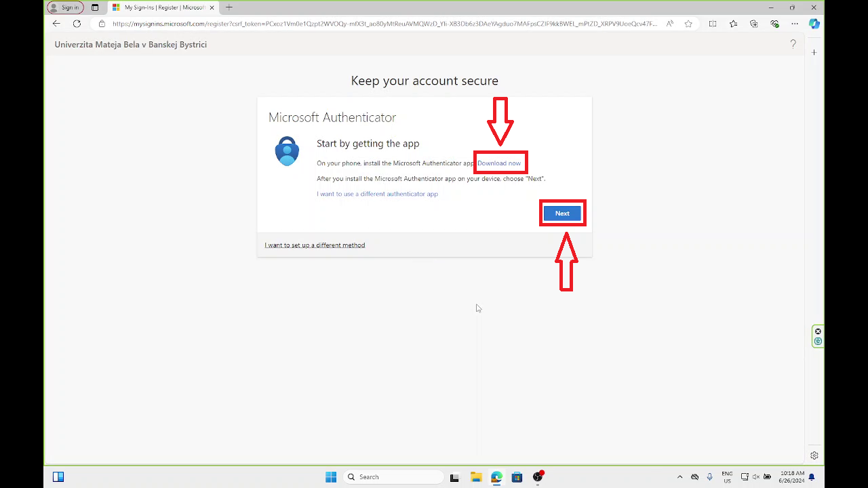Open the Copilot sidebar
This screenshot has width=868, height=488.
814,24
